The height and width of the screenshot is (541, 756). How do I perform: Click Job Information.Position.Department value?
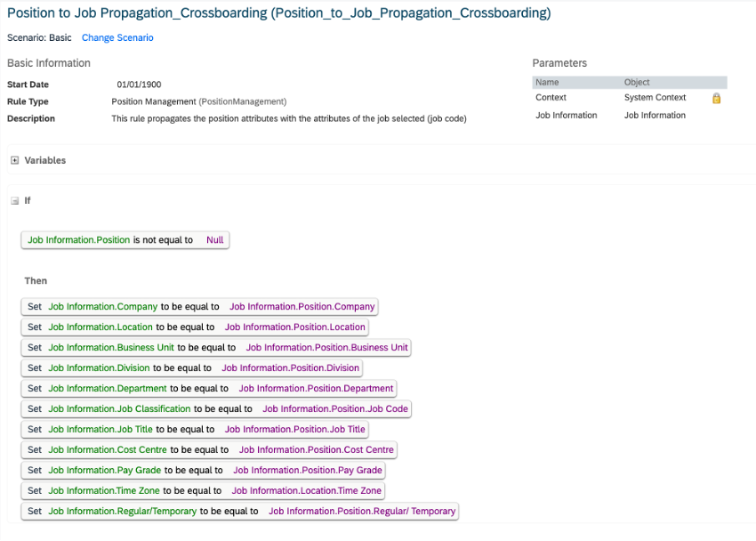[x=317, y=389]
